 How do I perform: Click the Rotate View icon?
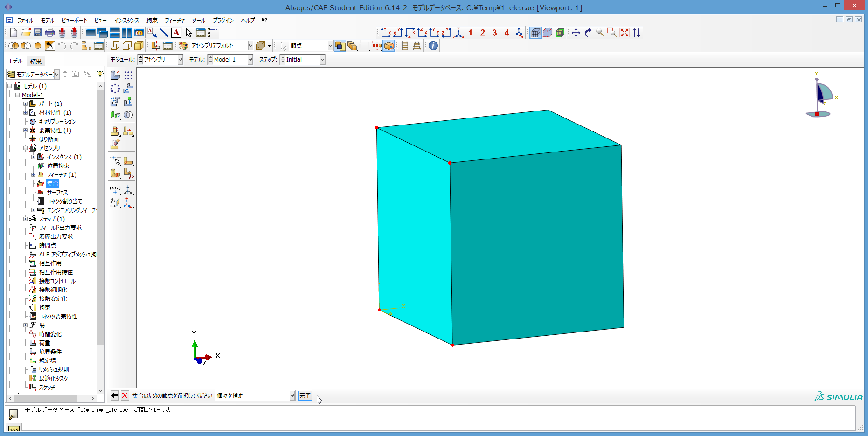click(x=588, y=33)
